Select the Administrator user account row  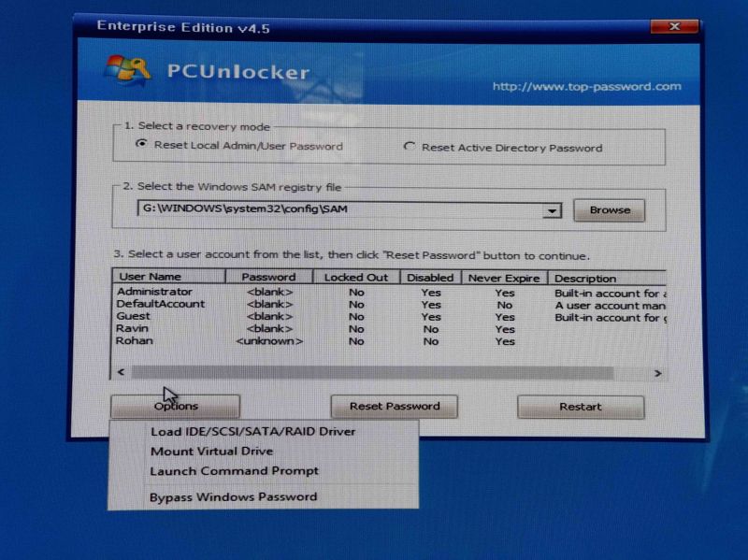(389, 292)
